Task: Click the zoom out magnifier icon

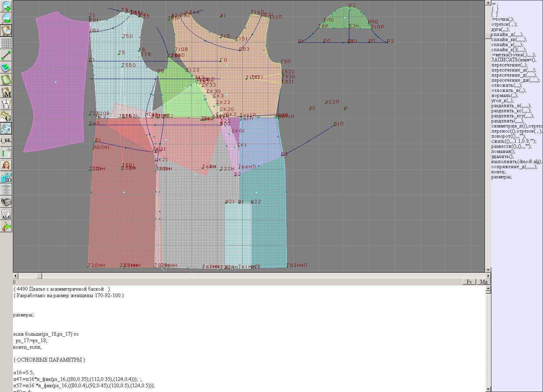Action: (x=6, y=18)
